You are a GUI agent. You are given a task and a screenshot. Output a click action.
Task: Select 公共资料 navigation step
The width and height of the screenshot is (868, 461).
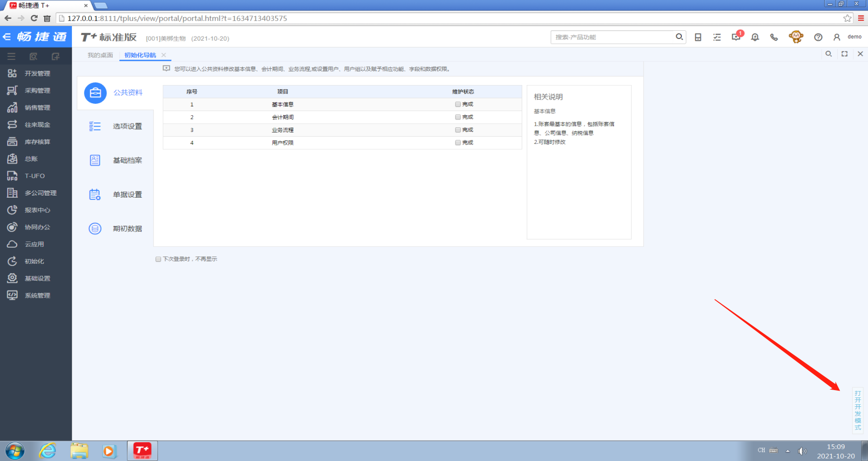[115, 93]
